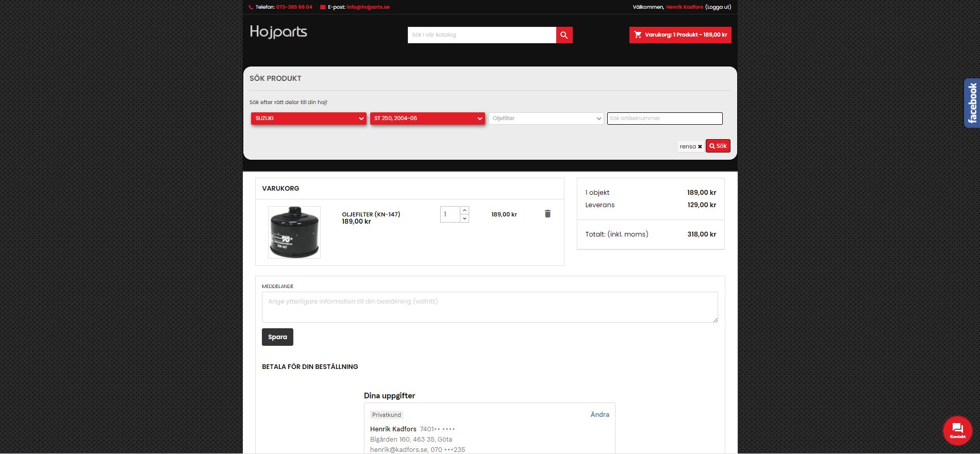Click the Meddelande text area
Image resolution: width=980 pixels, height=454 pixels.
pos(490,307)
